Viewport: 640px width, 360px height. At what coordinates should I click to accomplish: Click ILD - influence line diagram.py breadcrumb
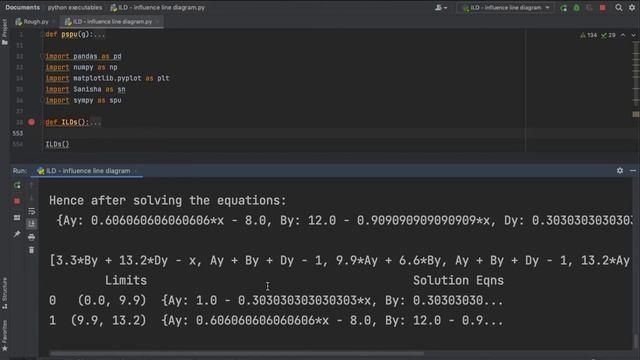[x=158, y=7]
